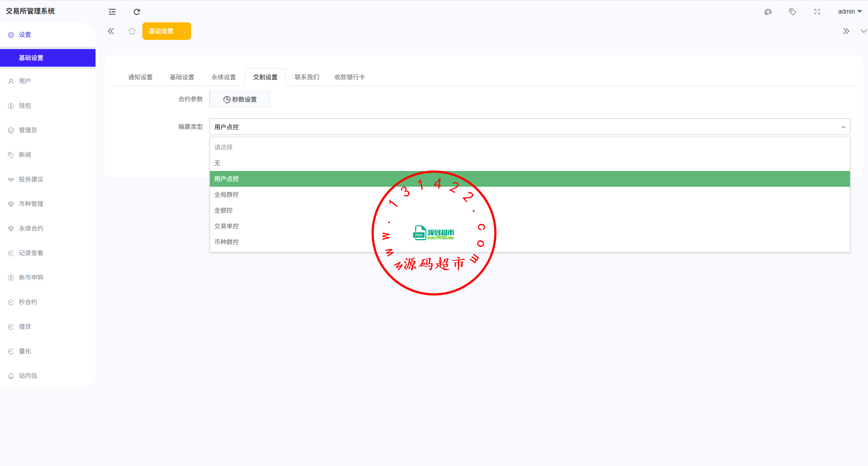This screenshot has width=868, height=466.
Task: Click the tag note icon in header
Action: [x=792, y=12]
